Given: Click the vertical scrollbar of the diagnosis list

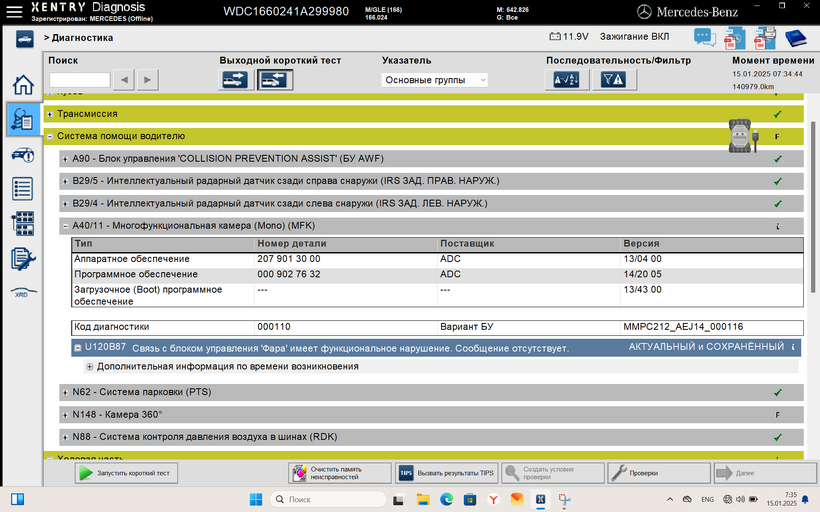Looking at the screenshot, I should [x=813, y=207].
